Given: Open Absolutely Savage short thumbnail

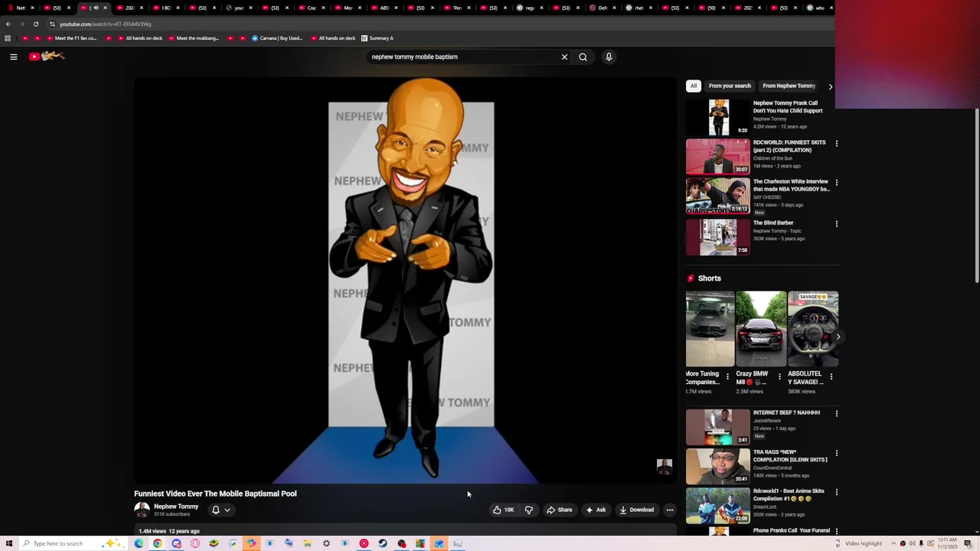Looking at the screenshot, I should click(813, 329).
